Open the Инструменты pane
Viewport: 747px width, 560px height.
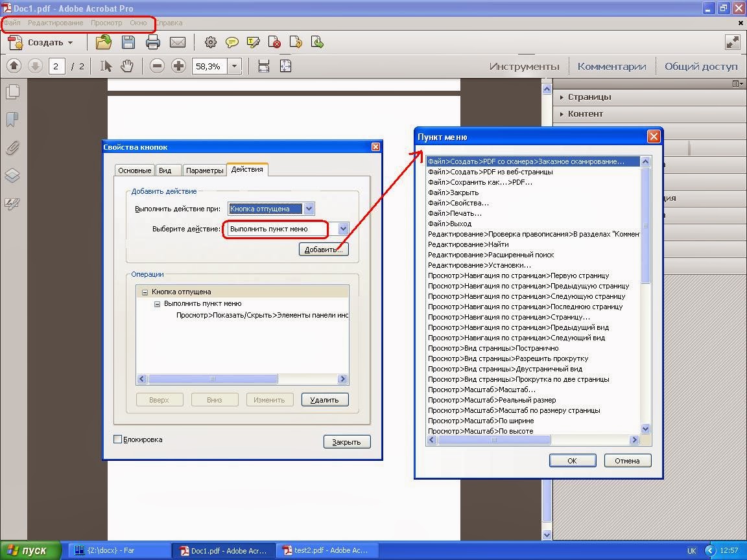click(524, 66)
